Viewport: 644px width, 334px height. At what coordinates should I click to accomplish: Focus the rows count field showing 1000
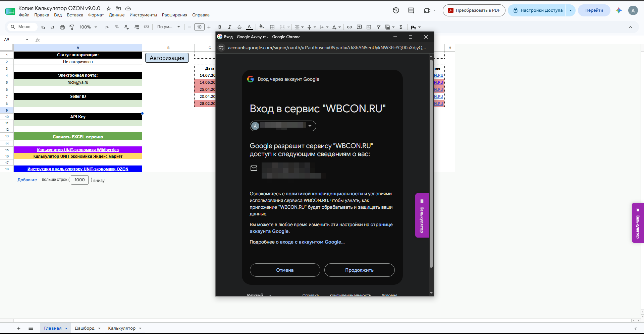[79, 180]
